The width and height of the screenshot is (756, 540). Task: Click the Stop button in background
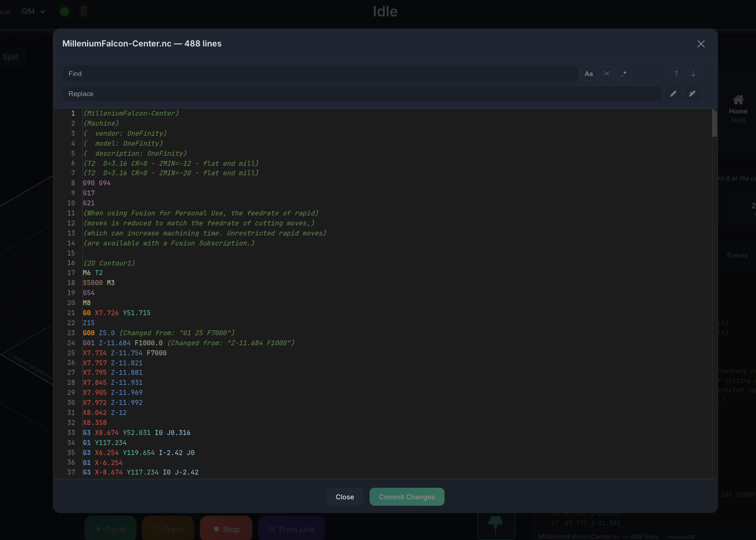click(226, 529)
